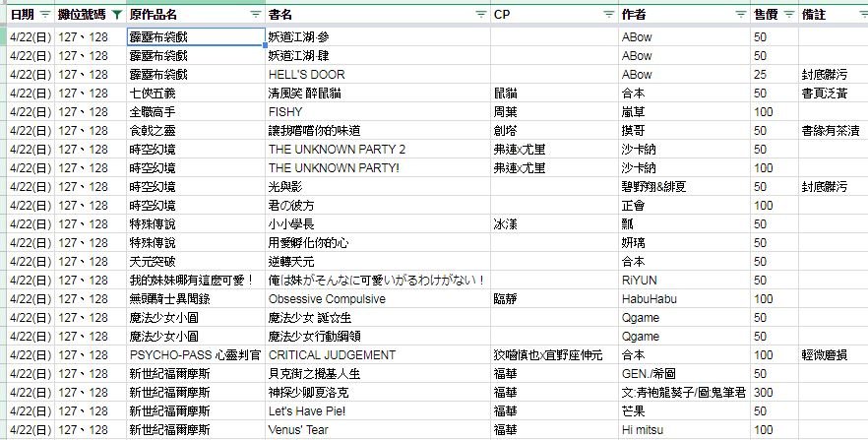Open the filter for the CP column
This screenshot has height=440, width=868.
click(609, 15)
